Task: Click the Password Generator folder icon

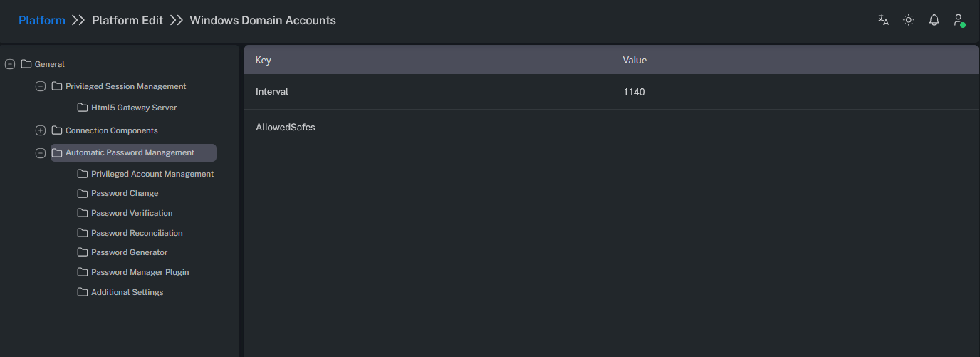Action: 83,252
